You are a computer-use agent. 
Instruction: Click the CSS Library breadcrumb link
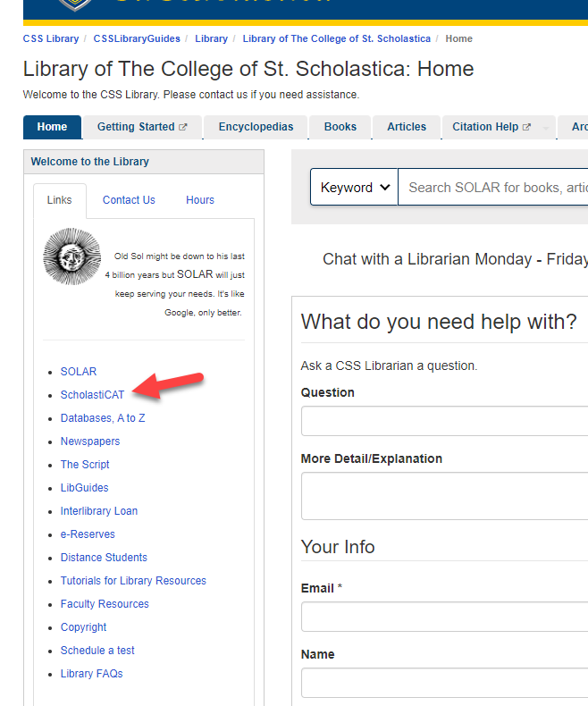(x=51, y=38)
